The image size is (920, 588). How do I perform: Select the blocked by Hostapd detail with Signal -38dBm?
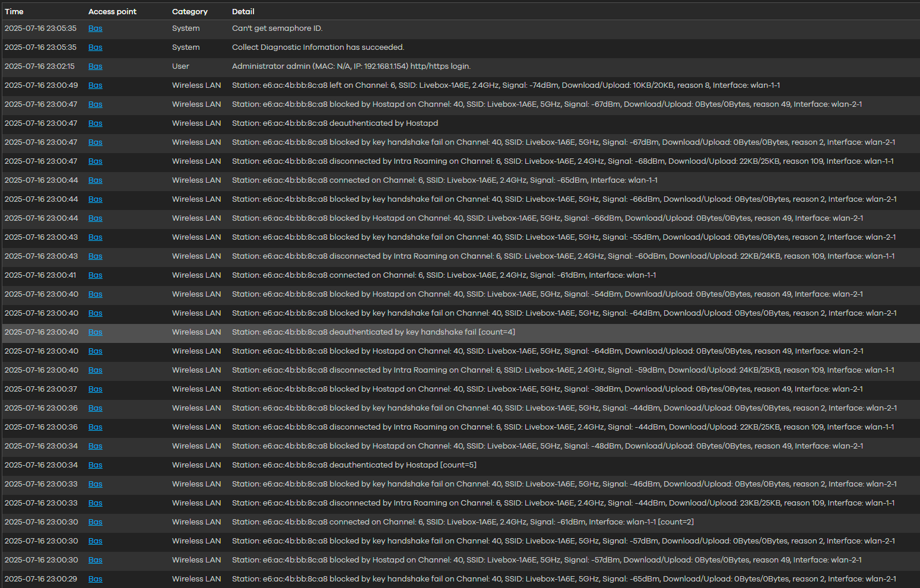547,389
